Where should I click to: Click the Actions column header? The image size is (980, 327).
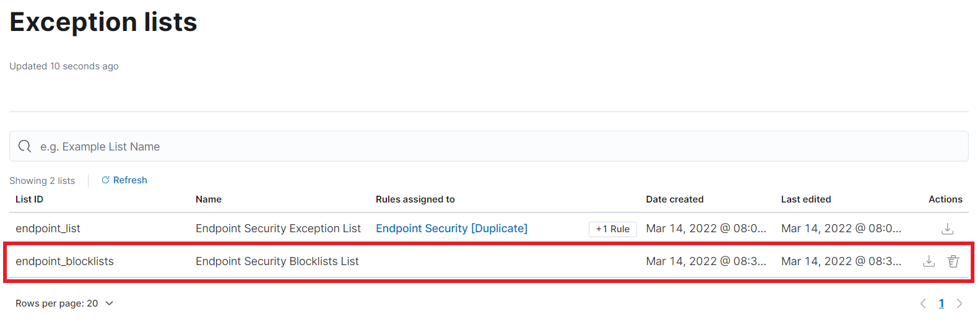[x=945, y=199]
